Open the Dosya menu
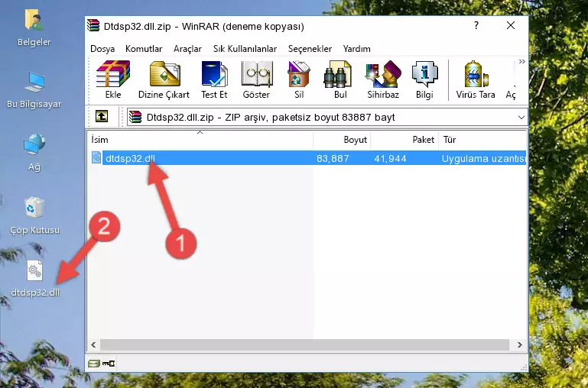This screenshot has height=388, width=588. (102, 49)
